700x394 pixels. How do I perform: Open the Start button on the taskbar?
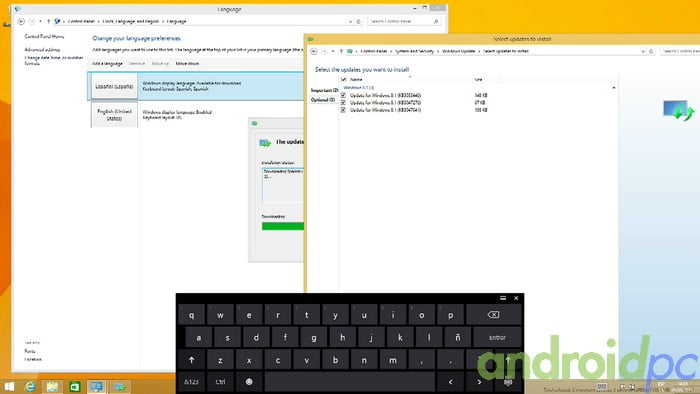9,386
